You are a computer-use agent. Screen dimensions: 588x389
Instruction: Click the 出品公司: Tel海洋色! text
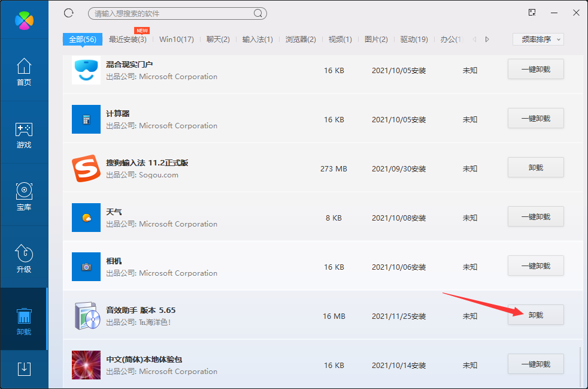point(138,322)
